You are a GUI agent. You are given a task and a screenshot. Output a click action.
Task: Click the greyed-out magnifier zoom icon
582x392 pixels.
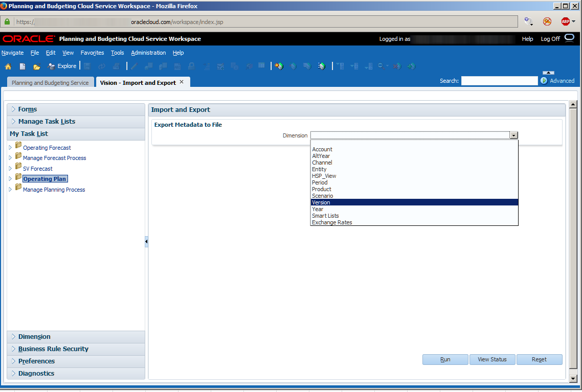383,66
